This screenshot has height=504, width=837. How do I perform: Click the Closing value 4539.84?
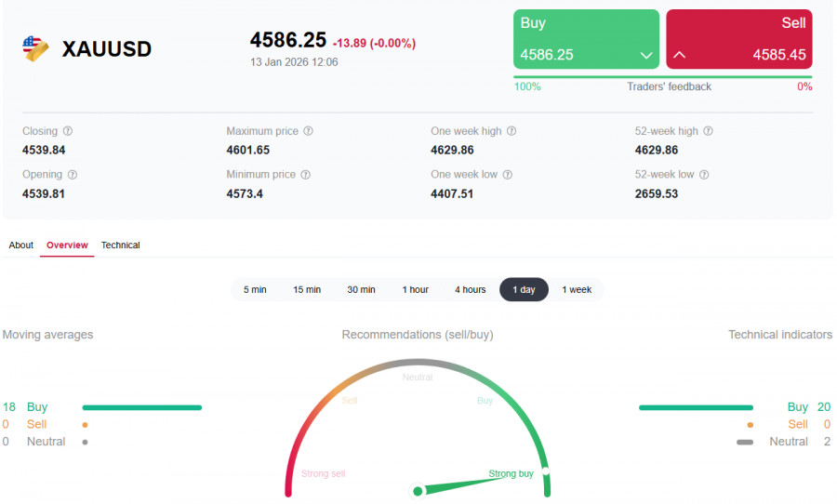pyautogui.click(x=44, y=150)
